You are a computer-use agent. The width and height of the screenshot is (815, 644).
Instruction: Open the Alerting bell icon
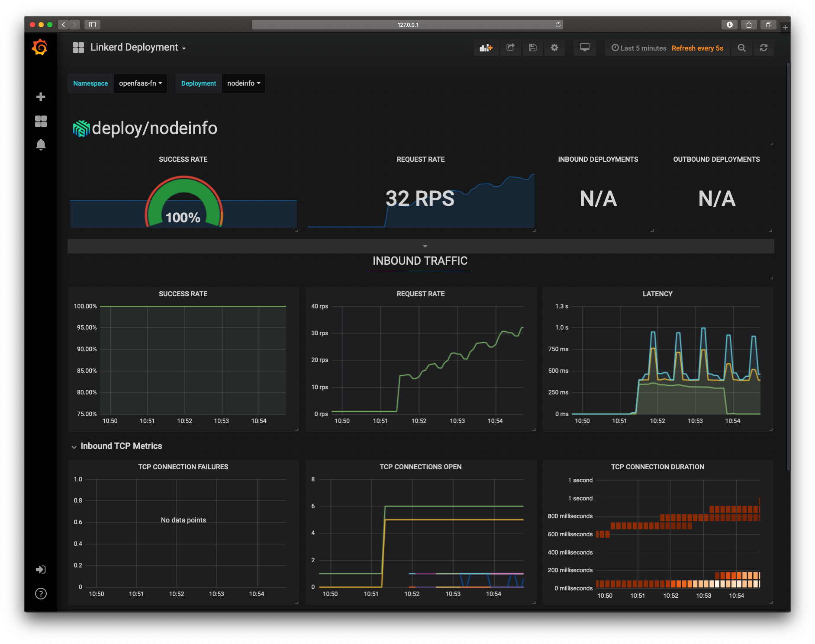(x=41, y=144)
